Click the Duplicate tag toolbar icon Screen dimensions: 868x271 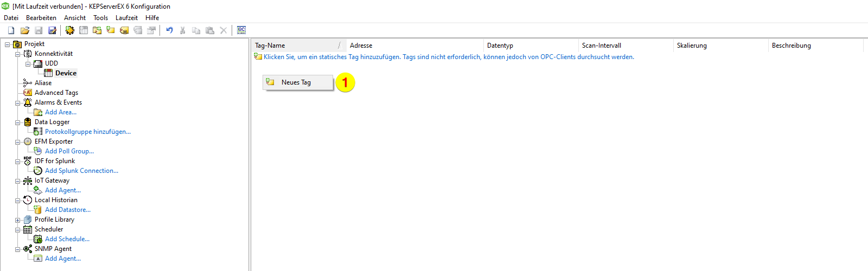click(138, 30)
